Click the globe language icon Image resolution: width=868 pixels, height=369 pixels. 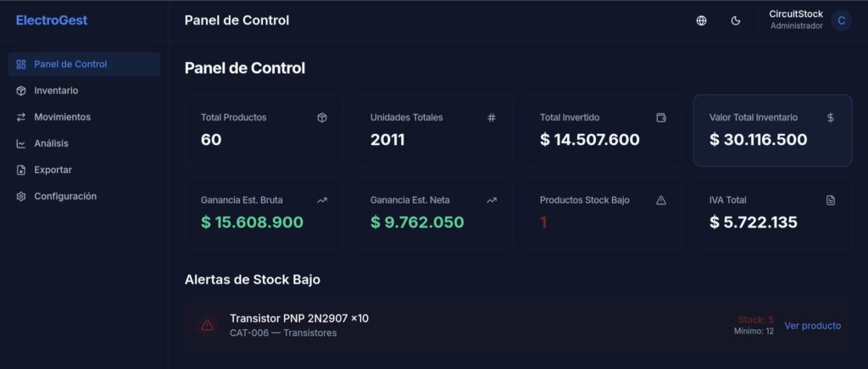(x=701, y=20)
